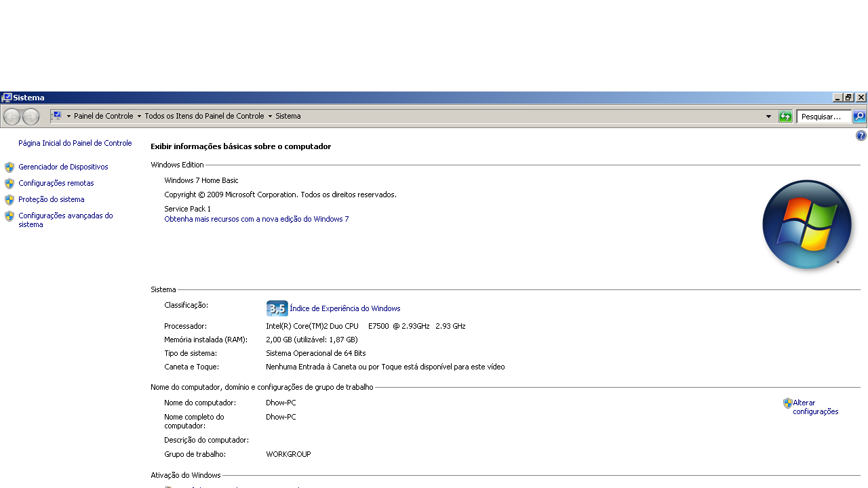
Task: Select the Sistema breadcrumb item
Action: coord(288,116)
